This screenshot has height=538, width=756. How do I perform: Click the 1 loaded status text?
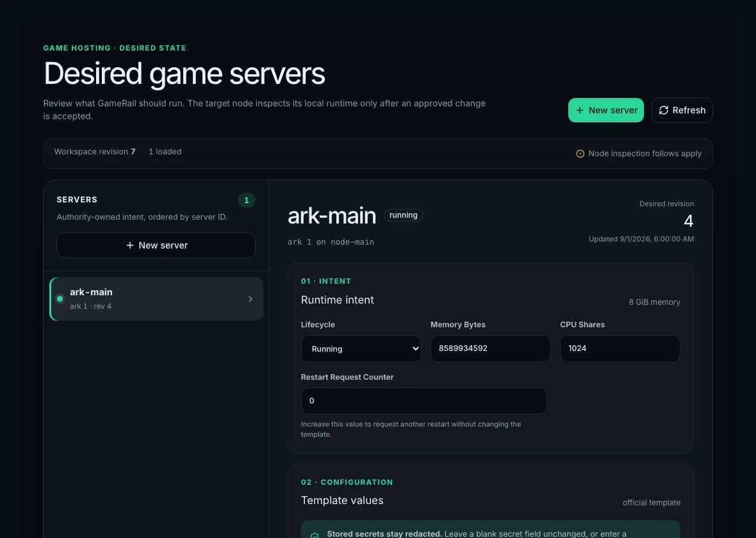pos(165,151)
